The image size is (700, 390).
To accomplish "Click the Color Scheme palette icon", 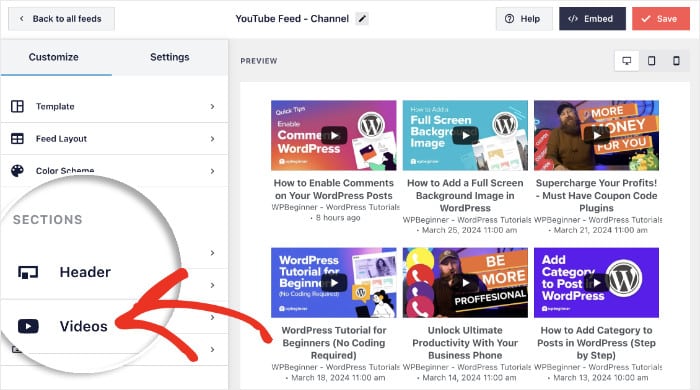I will coord(17,171).
